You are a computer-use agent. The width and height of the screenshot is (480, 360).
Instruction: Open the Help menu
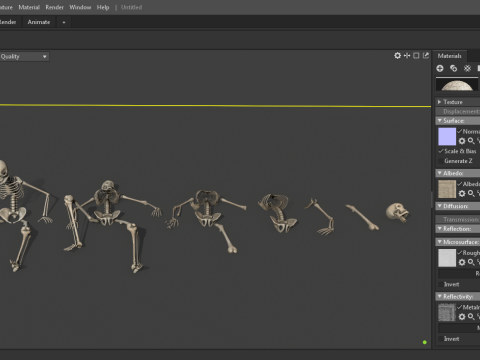pyautogui.click(x=103, y=7)
